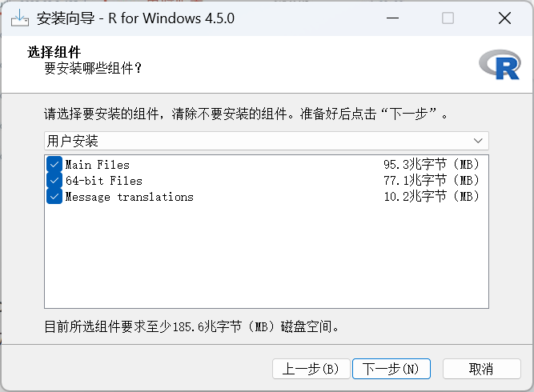Select the Main Files list entry
The image size is (534, 392).
tap(98, 165)
